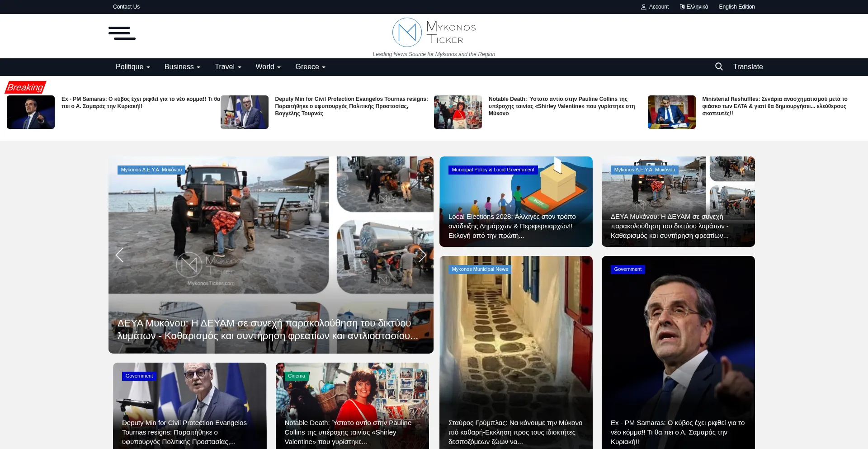Viewport: 868px width, 449px height.
Task: Click the Account user icon
Action: (x=644, y=7)
